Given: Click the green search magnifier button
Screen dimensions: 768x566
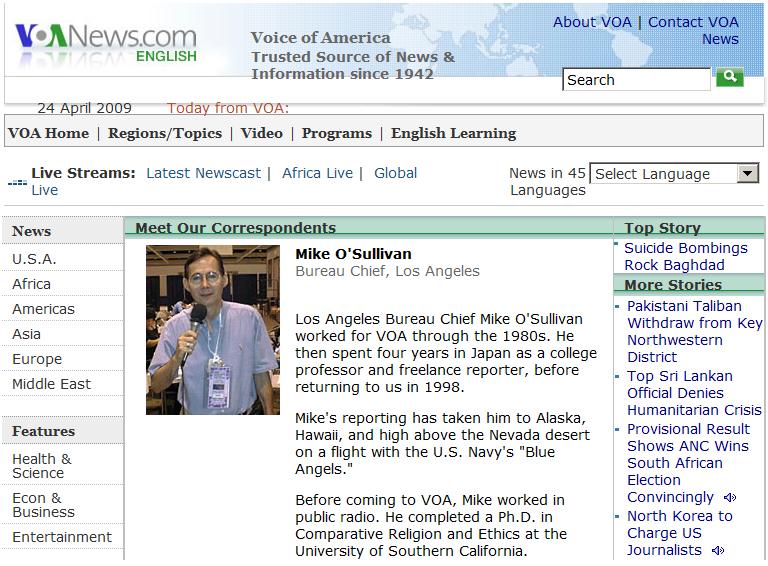Looking at the screenshot, I should (730, 77).
